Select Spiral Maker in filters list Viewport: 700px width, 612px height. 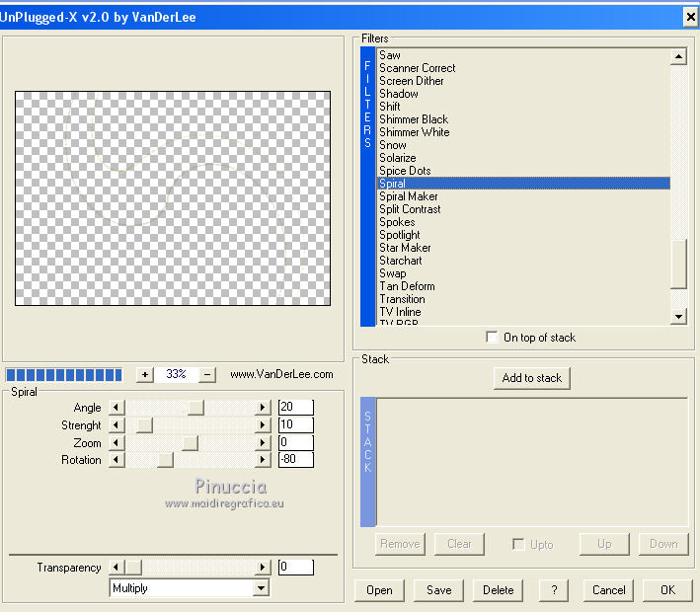[x=409, y=196]
